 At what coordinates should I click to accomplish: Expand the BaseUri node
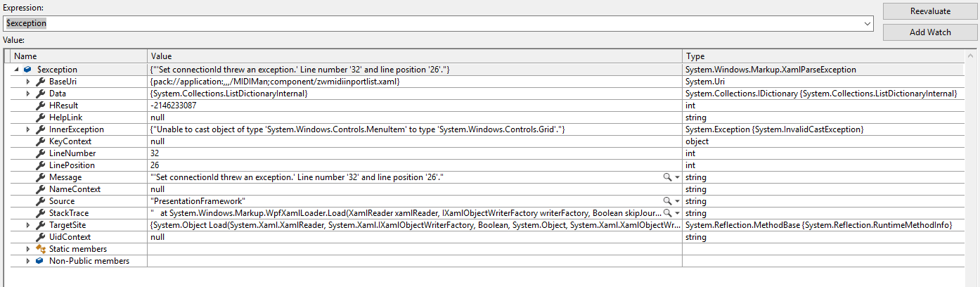(x=28, y=82)
